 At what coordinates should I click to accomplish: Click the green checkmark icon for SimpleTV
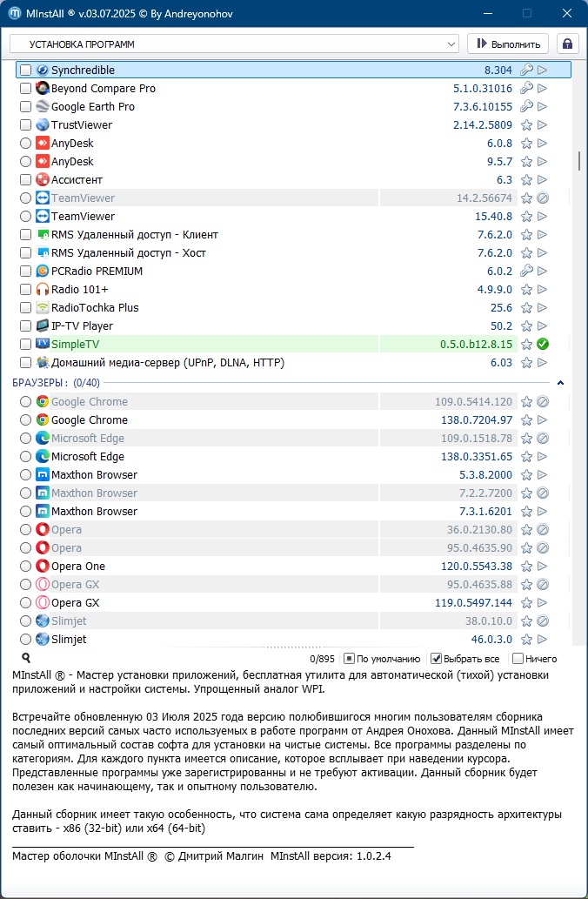coord(543,344)
